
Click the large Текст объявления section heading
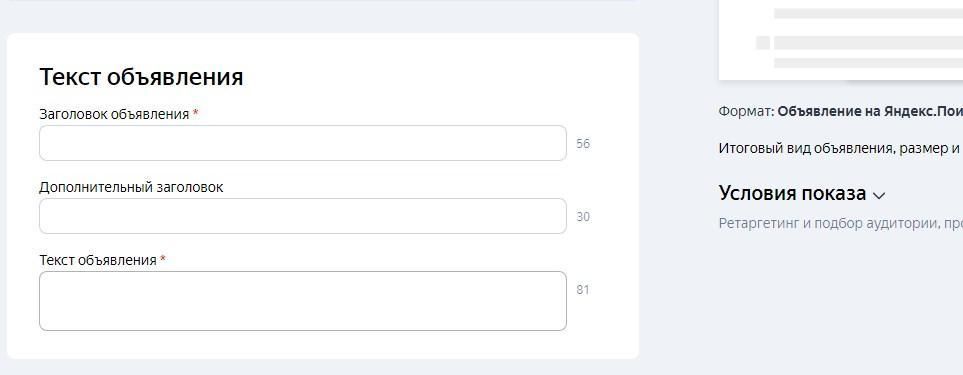tap(141, 77)
